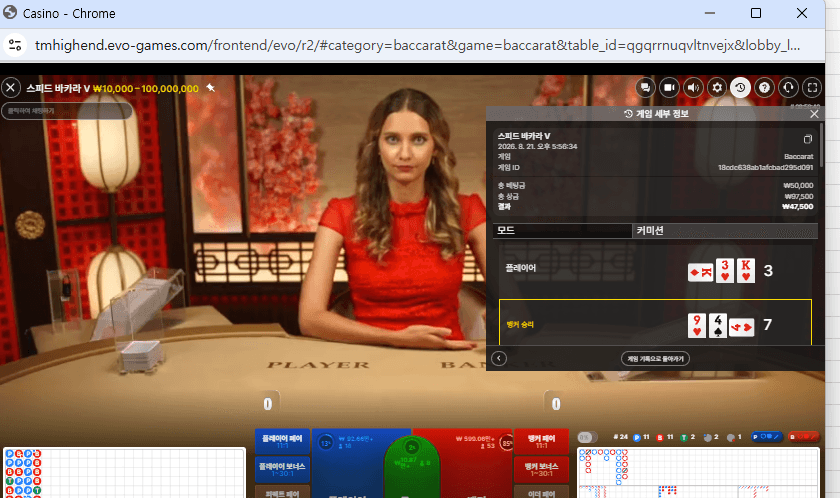Click the Tie count 2 statistic
Image resolution: width=840 pixels, height=498 pixels.
pos(688,437)
